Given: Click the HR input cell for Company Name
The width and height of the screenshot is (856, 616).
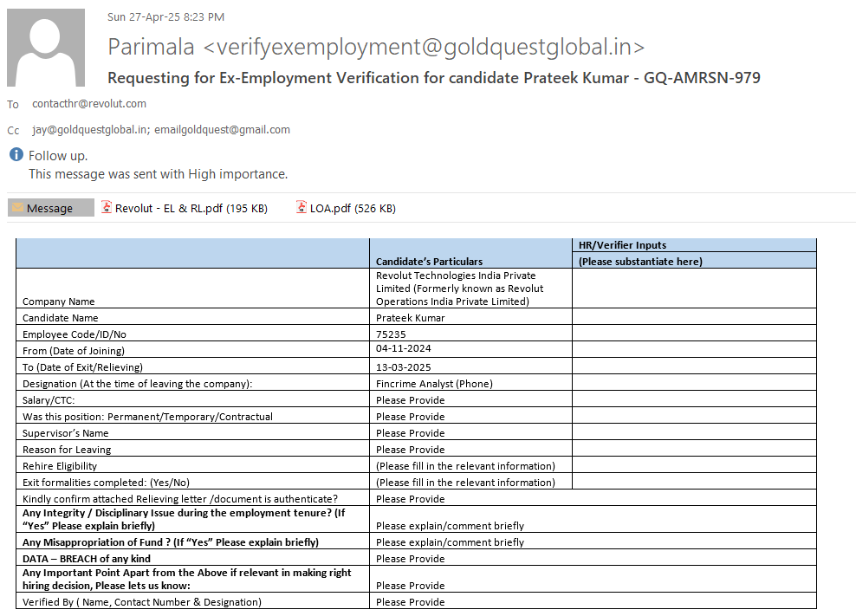Looking at the screenshot, I should coord(693,288).
